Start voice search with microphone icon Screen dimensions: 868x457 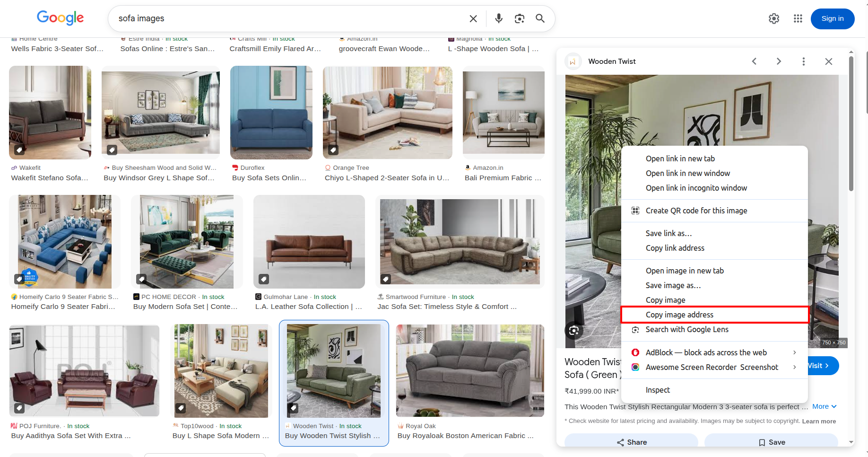[499, 18]
